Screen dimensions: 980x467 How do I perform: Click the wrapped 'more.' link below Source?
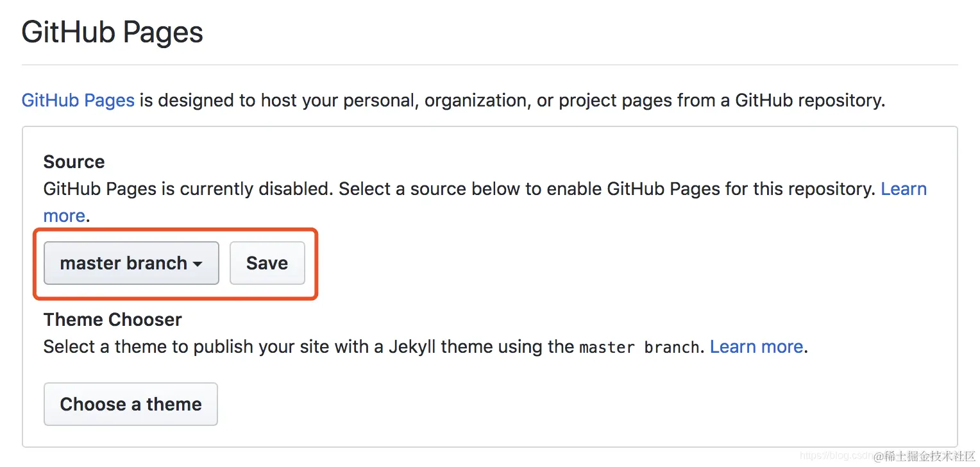(x=63, y=216)
